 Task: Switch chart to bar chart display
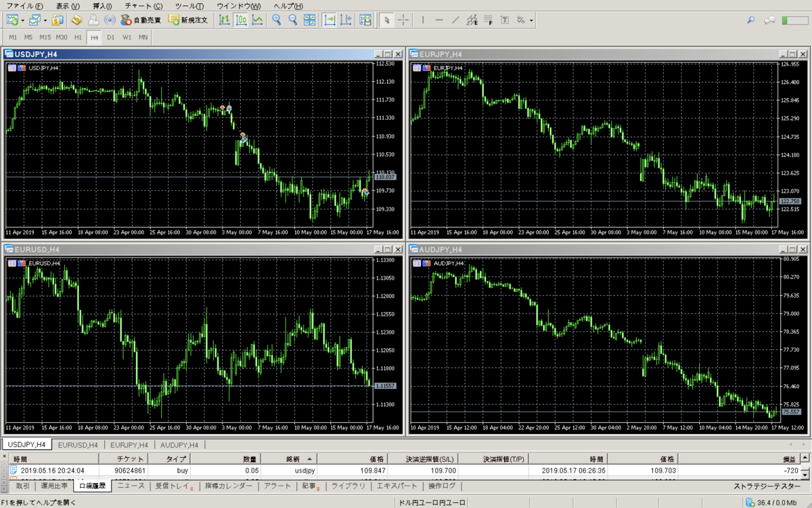pos(225,20)
